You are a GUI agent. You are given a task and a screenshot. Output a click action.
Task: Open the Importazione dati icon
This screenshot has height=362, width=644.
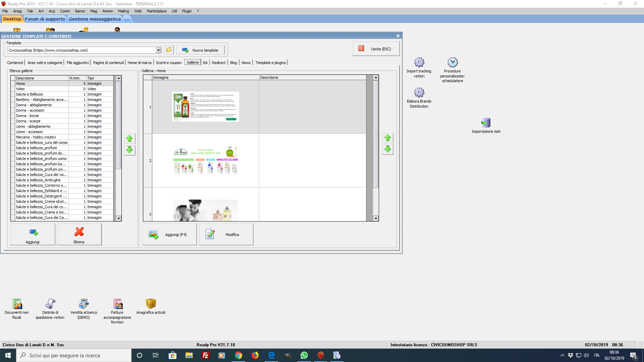point(486,123)
